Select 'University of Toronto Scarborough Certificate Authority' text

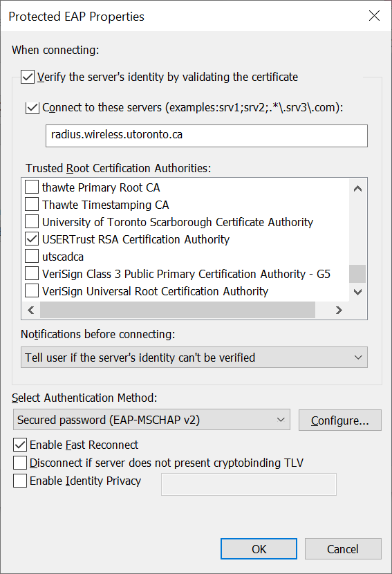click(178, 222)
